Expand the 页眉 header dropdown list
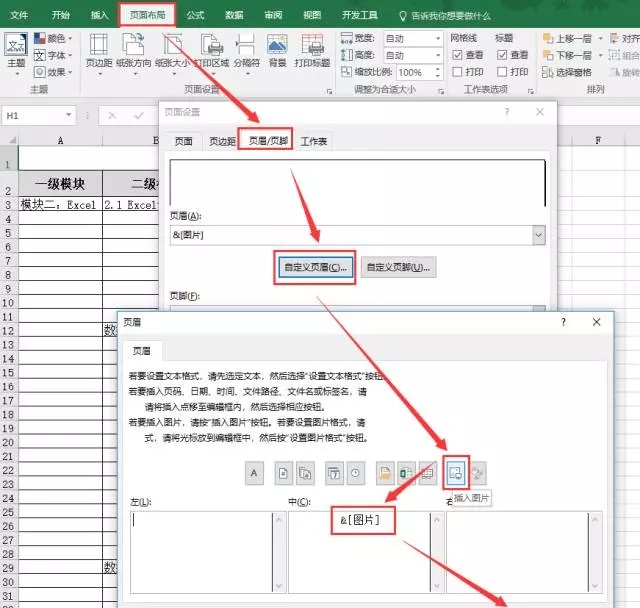This screenshot has height=608, width=640. pyautogui.click(x=538, y=235)
